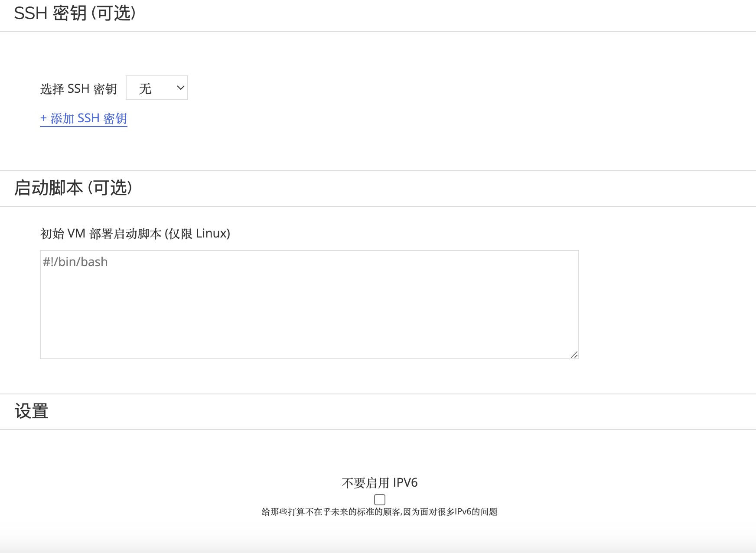Tick the 不要启用 IPV6 checkbox
Screen dimensions: 756x553
pos(380,499)
